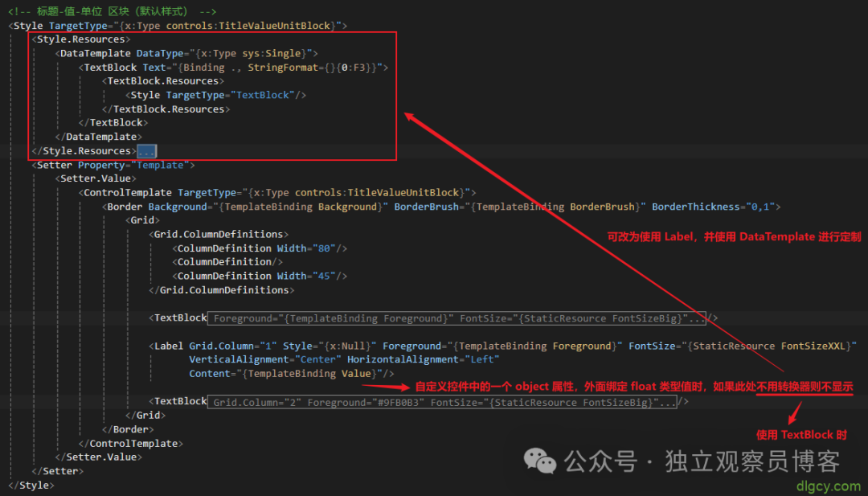Click the opening <Style.Resources> tag
Image resolution: width=868 pixels, height=496 pixels.
81,39
